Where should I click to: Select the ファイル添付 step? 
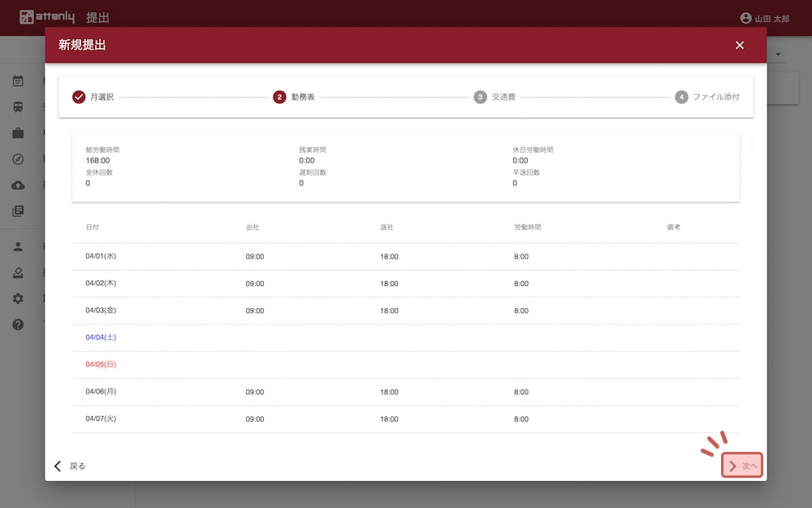click(x=706, y=98)
